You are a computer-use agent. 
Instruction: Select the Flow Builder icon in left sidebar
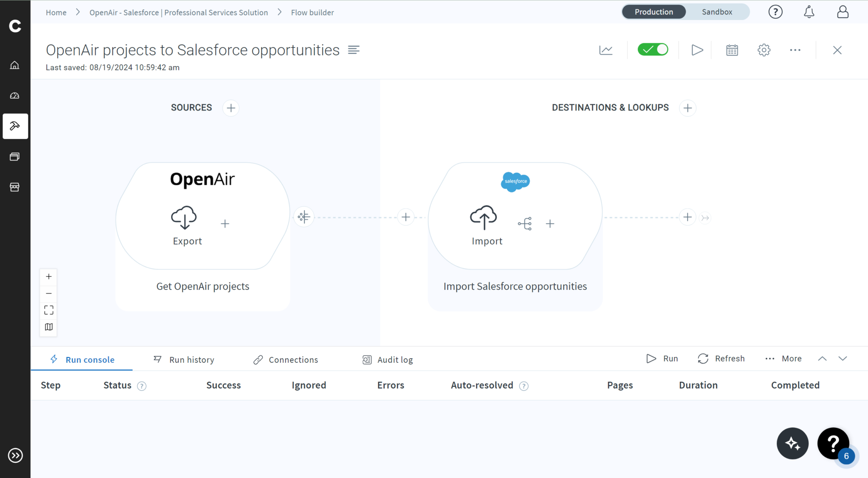[15, 126]
